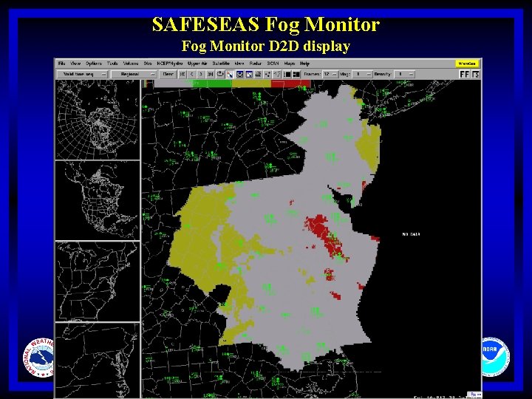Open the Tools menu
Viewport: 532px width, 399px height.
(x=112, y=64)
